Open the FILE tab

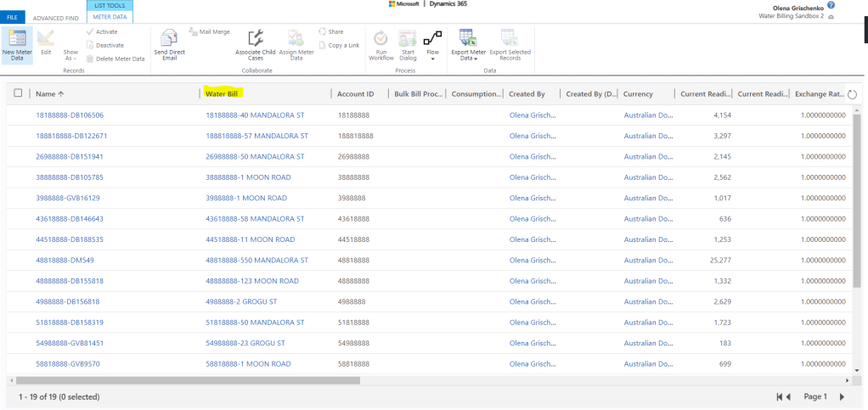(x=12, y=17)
